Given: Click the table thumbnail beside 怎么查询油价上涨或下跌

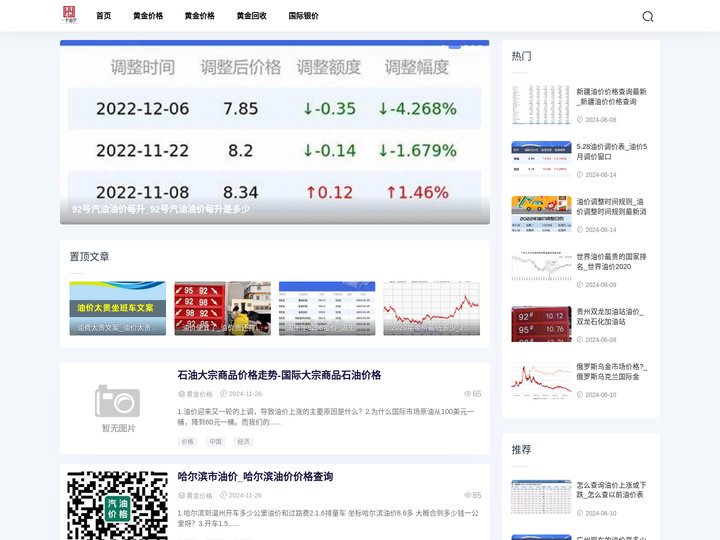Looking at the screenshot, I should click(541, 497).
